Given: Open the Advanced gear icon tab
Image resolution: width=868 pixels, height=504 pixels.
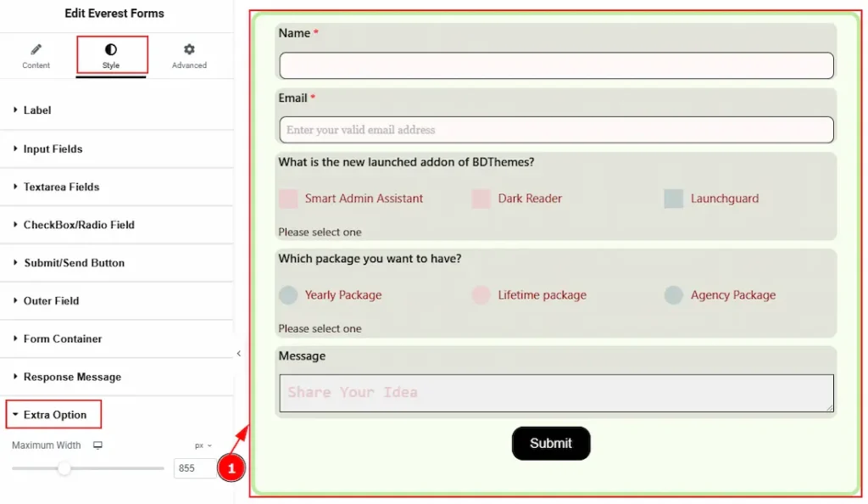Looking at the screenshot, I should 189,50.
